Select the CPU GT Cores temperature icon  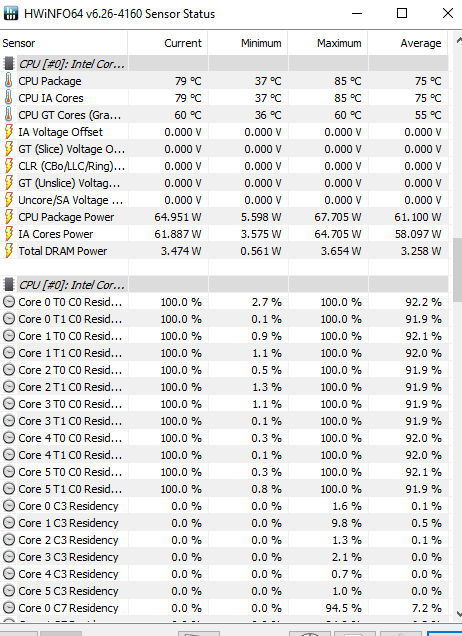pyautogui.click(x=8, y=115)
